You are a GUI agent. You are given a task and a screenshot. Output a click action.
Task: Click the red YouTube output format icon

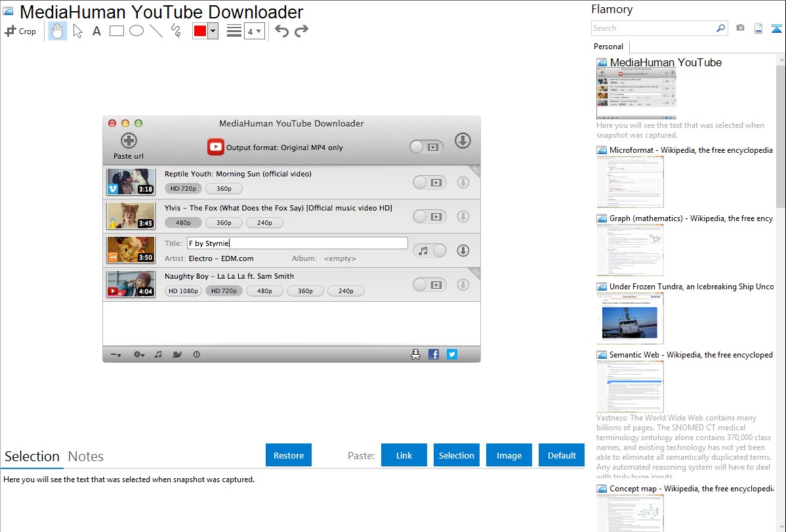click(x=216, y=147)
